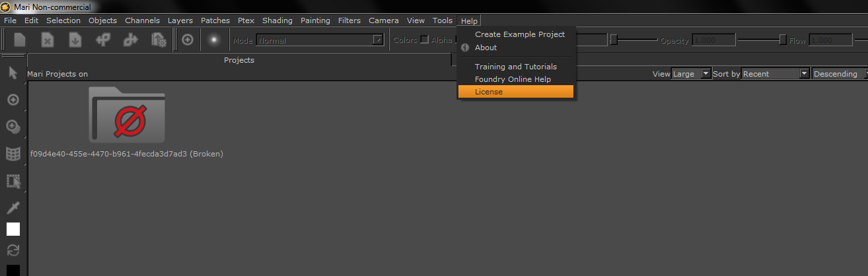This screenshot has width=868, height=276.
Task: Choose Training and Tutorials
Action: (x=517, y=67)
